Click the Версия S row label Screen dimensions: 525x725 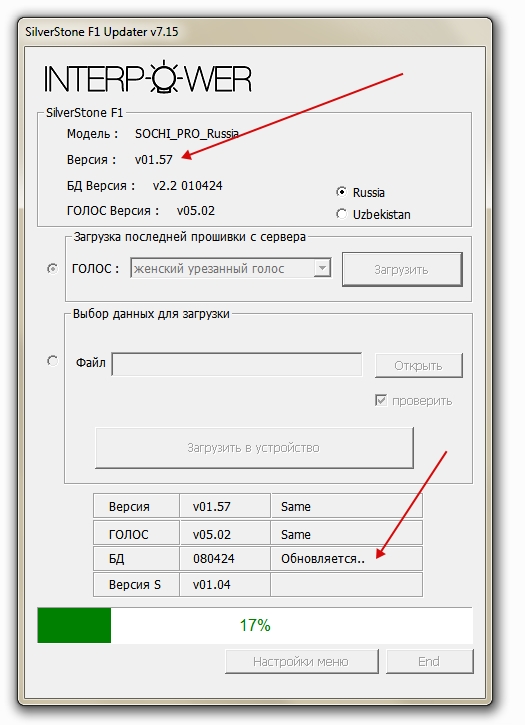click(135, 584)
